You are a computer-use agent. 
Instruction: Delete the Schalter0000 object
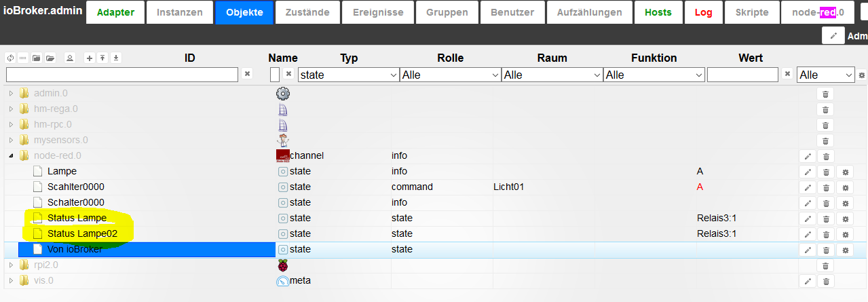coord(825,203)
